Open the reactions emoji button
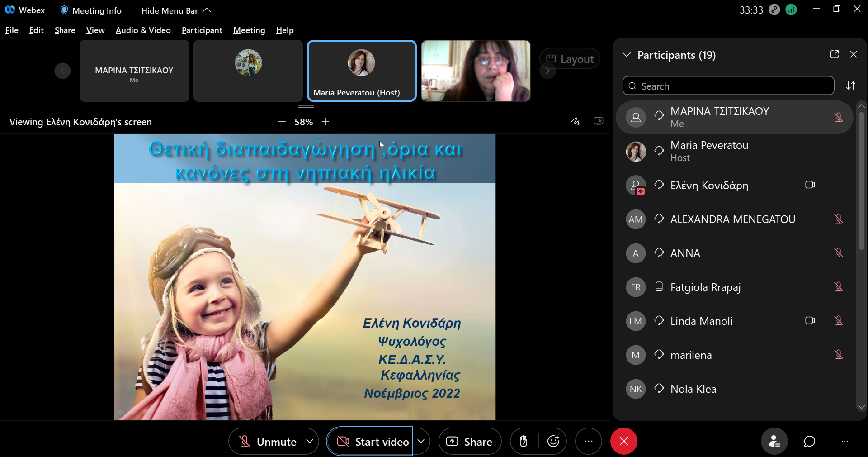 click(553, 441)
